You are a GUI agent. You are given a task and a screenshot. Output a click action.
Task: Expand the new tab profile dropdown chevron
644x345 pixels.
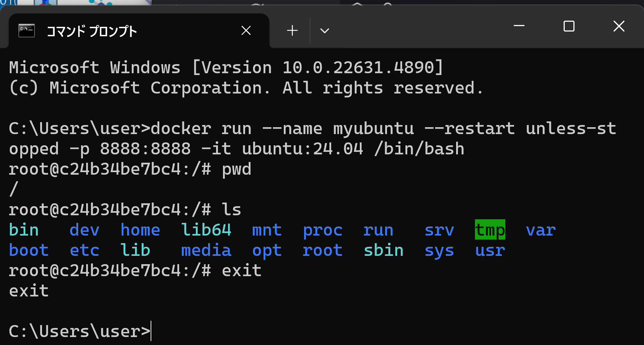[325, 31]
